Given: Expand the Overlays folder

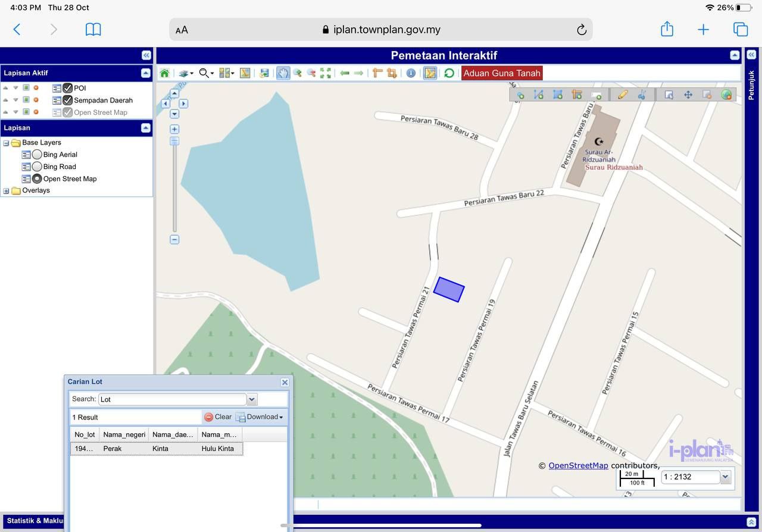Looking at the screenshot, I should click(x=6, y=191).
